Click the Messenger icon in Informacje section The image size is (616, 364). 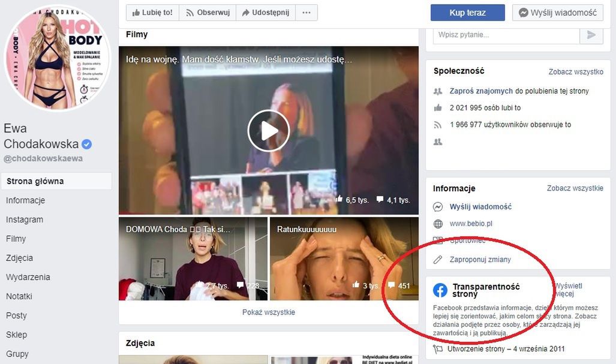pos(438,207)
